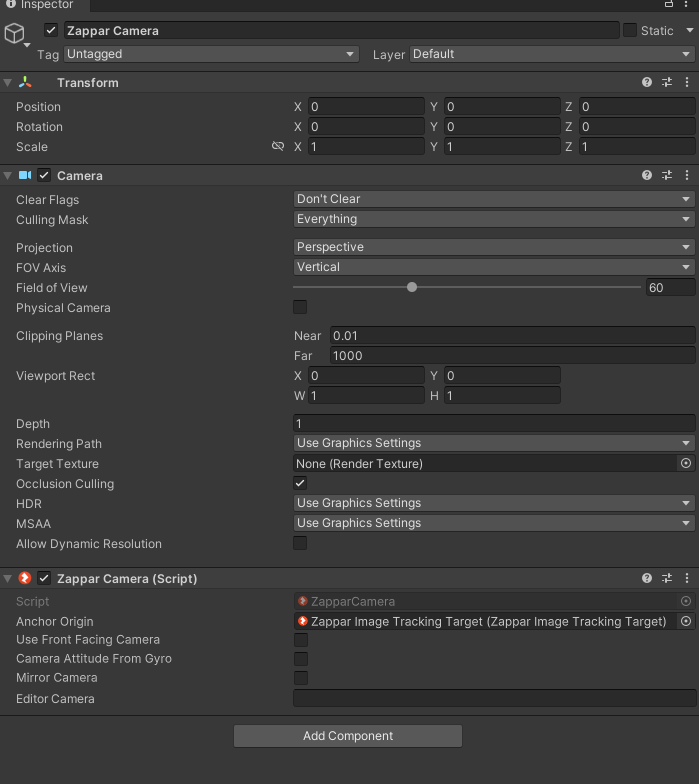699x784 pixels.
Task: Click the GameObject cube icon selector
Action: [15, 34]
